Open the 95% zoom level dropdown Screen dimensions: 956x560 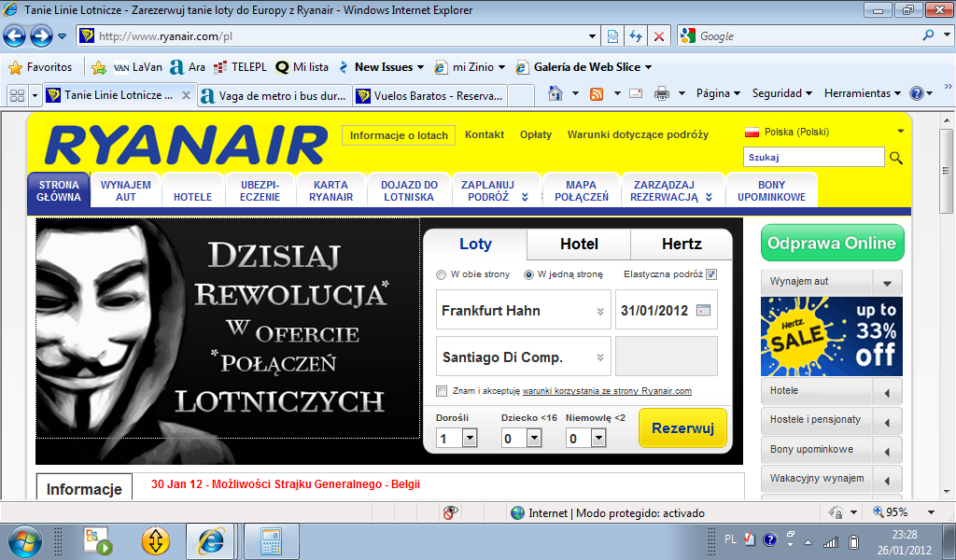click(x=931, y=512)
